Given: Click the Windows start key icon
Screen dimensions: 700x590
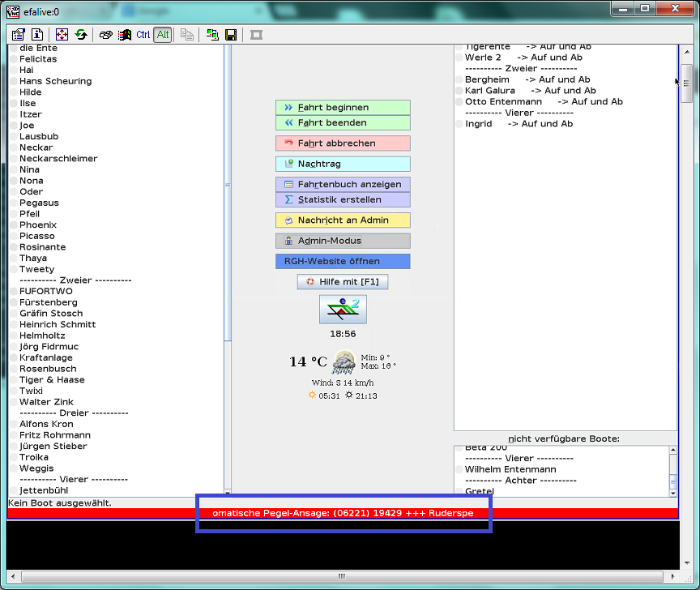Looking at the screenshot, I should [x=124, y=35].
